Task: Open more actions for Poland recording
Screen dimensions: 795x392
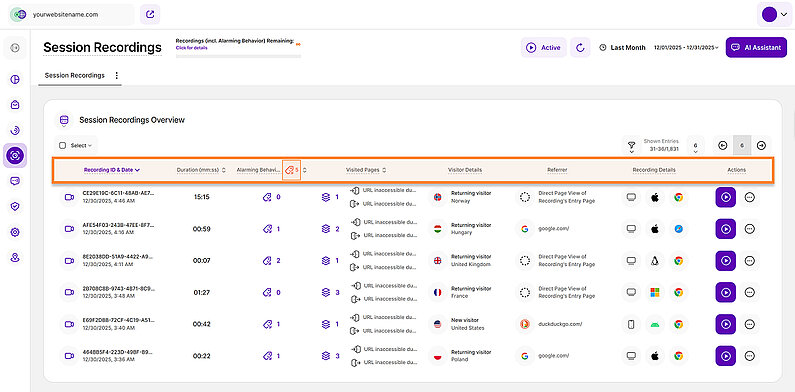Action: click(750, 356)
